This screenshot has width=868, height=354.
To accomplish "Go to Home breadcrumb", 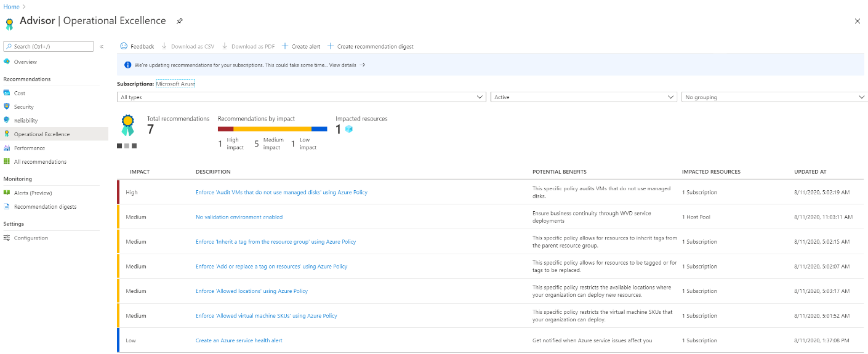I will point(12,6).
